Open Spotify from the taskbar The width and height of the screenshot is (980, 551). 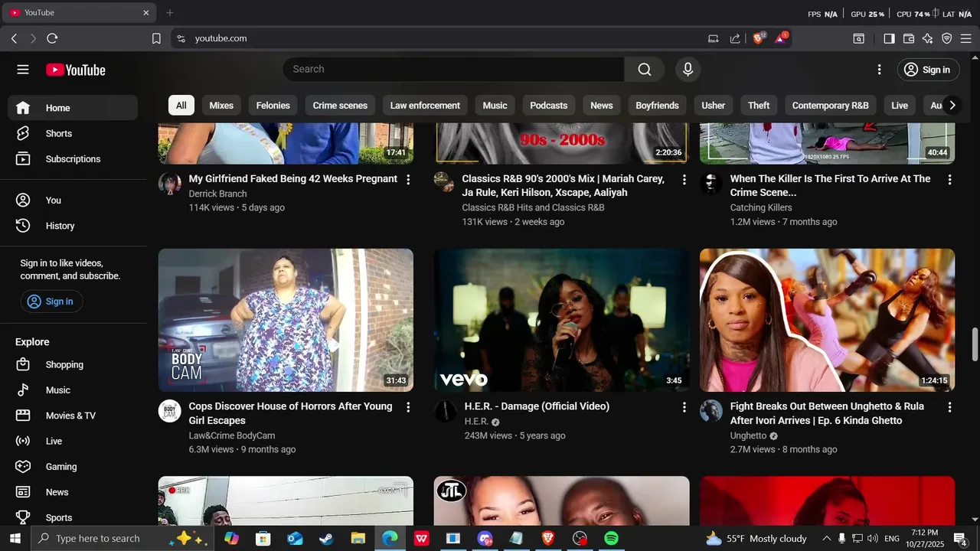click(611, 539)
